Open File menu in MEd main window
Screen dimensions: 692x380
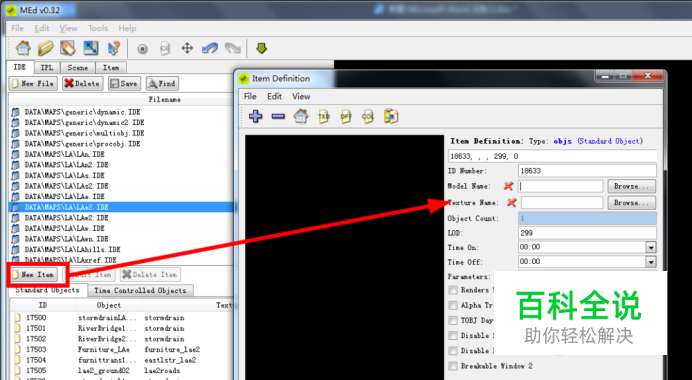pyautogui.click(x=18, y=28)
